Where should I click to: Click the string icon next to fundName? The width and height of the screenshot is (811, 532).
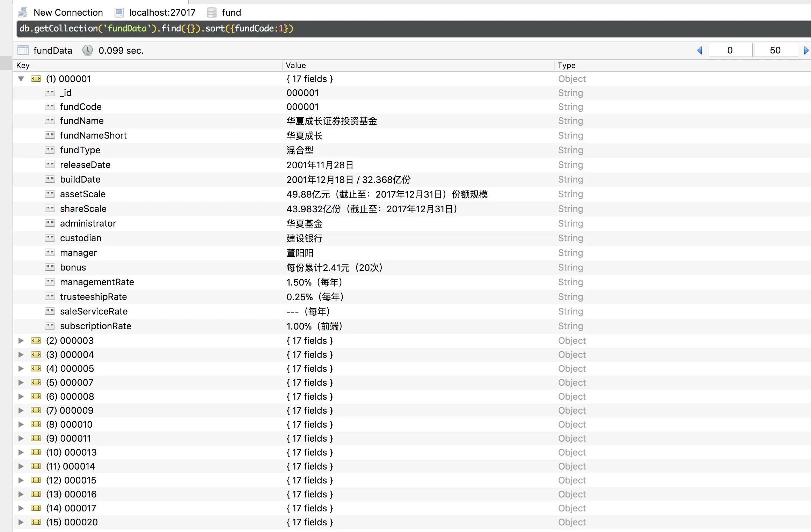tap(50, 120)
